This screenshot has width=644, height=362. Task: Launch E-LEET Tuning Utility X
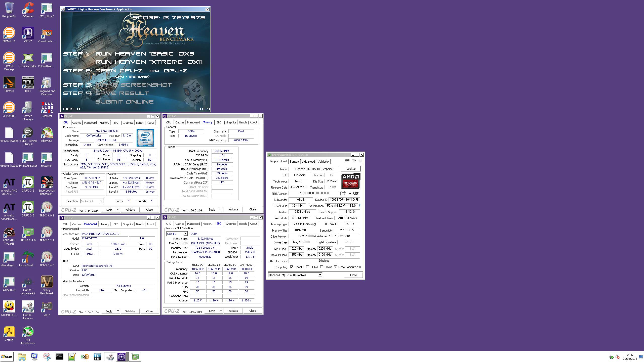28,136
